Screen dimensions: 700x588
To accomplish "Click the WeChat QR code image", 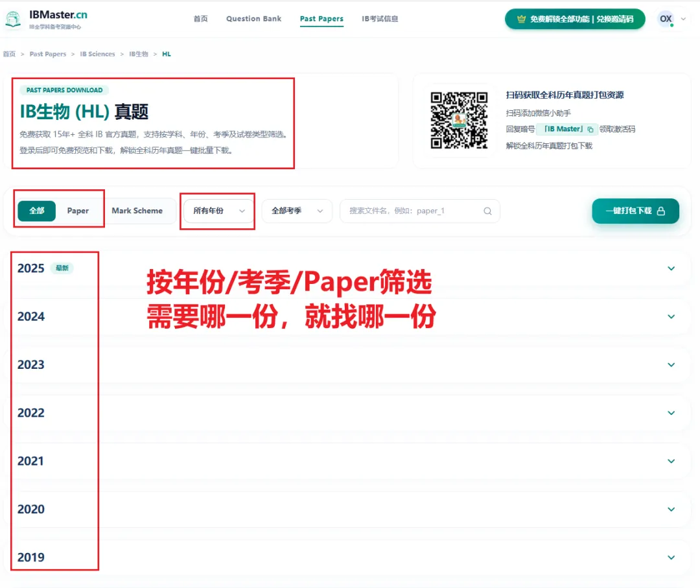I will coord(458,121).
